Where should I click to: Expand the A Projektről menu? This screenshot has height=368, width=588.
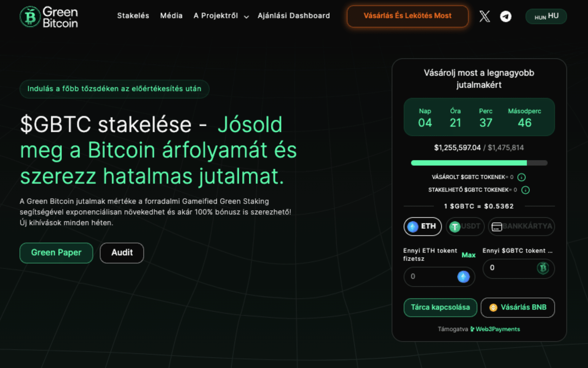tap(220, 16)
